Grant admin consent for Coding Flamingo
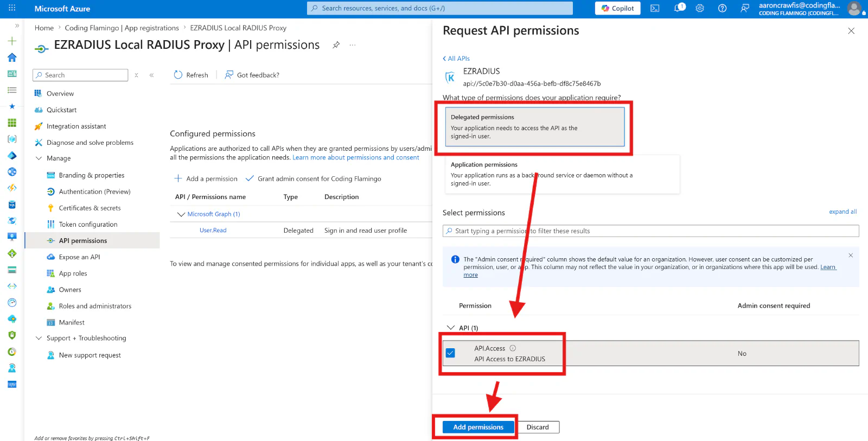This screenshot has height=441, width=868. coord(314,178)
